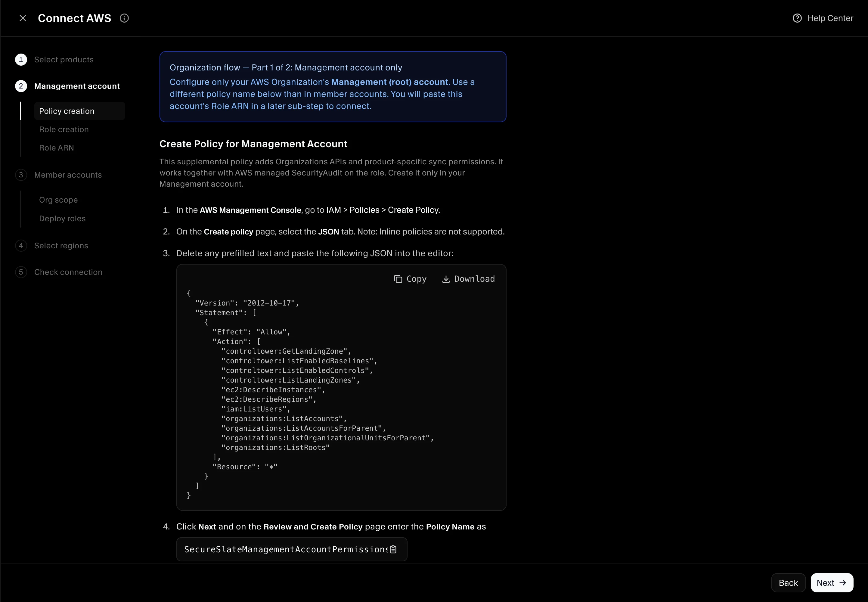This screenshot has width=868, height=602.
Task: Click the "ec2:DescribeInstances" JSON line
Action: (x=273, y=389)
